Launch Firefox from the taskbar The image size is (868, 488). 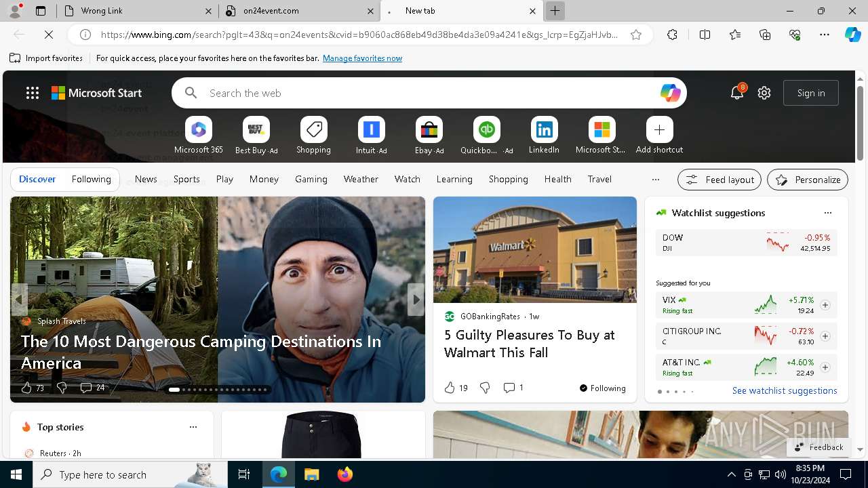344,474
